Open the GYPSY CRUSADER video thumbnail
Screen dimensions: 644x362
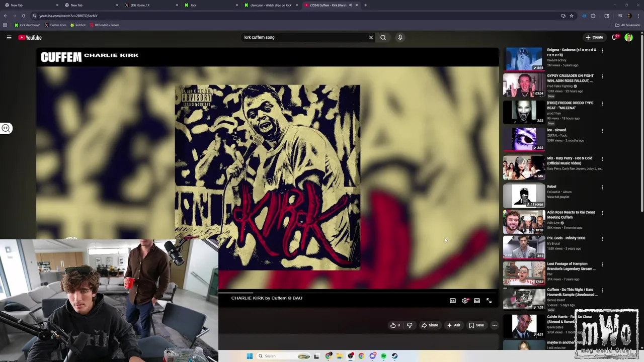(x=524, y=85)
